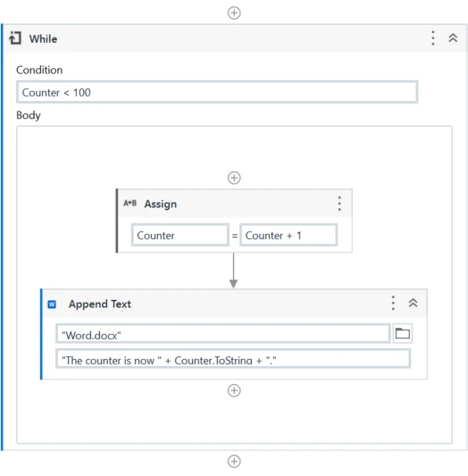Click the Word.docx file path field
This screenshot has width=468, height=476.
coord(223,334)
